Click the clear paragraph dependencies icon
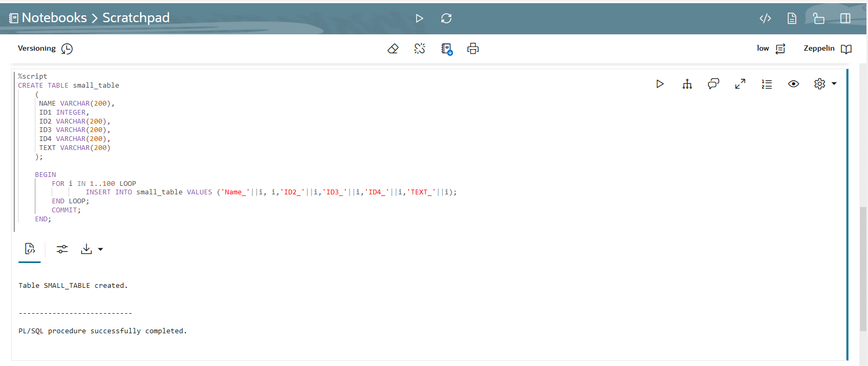The image size is (868, 366). click(420, 49)
